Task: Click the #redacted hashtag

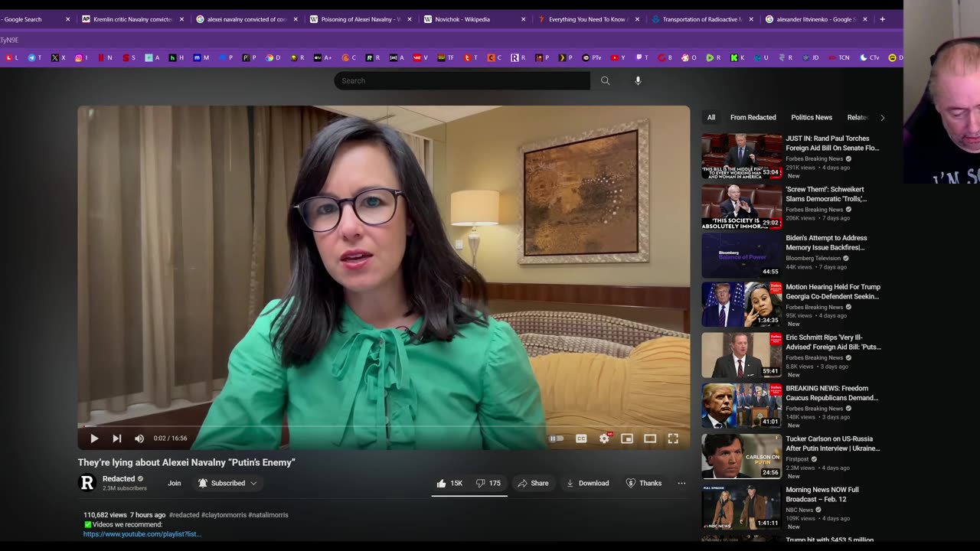Action: pyautogui.click(x=184, y=515)
